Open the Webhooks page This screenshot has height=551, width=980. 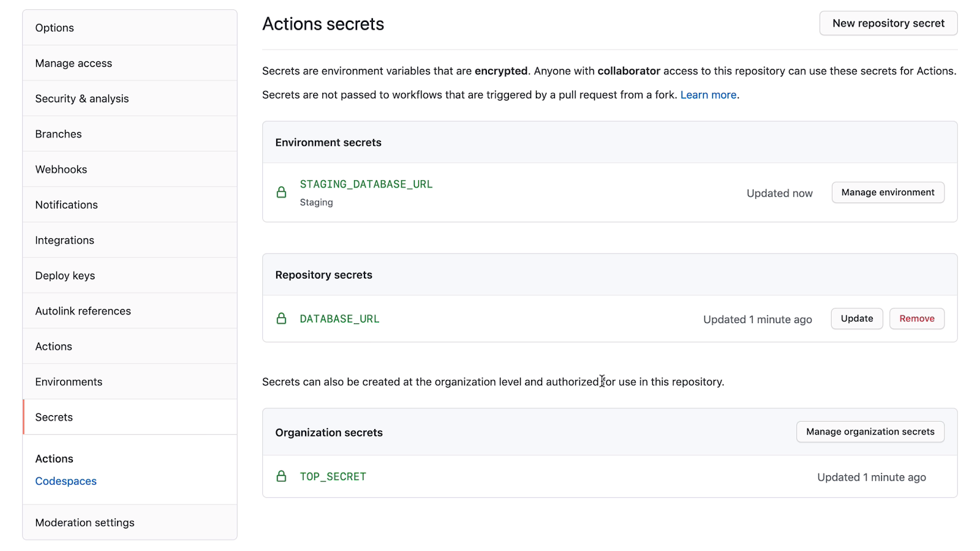pos(61,169)
